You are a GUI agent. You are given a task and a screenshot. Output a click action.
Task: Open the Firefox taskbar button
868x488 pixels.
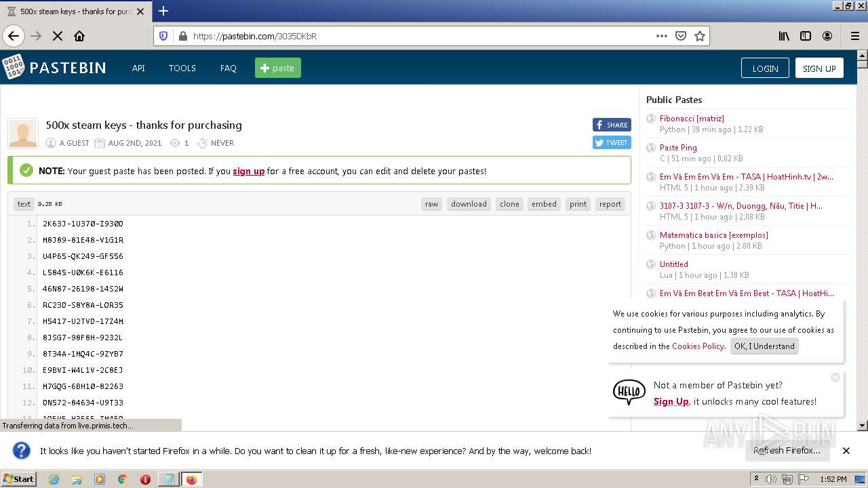[x=191, y=479]
